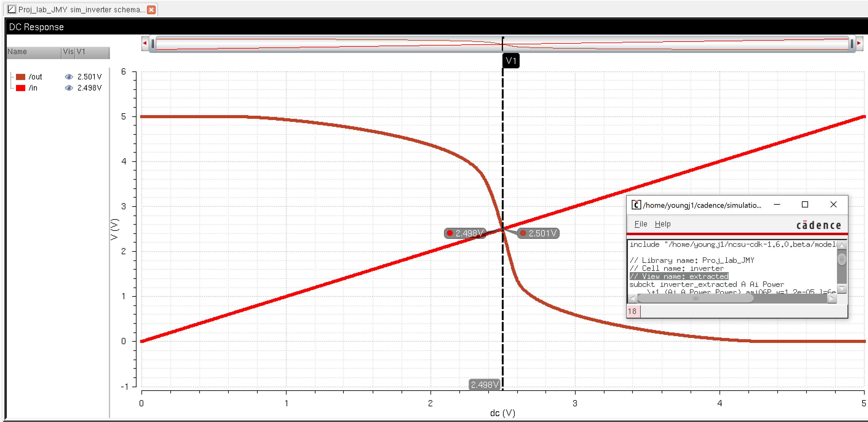
Task: Click the Vis column header
Action: [68, 52]
